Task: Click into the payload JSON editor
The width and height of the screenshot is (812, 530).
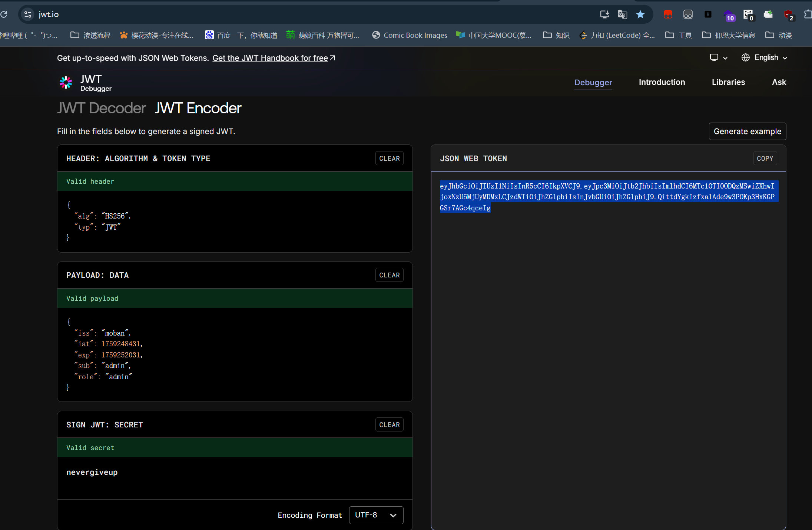Action: (235, 354)
